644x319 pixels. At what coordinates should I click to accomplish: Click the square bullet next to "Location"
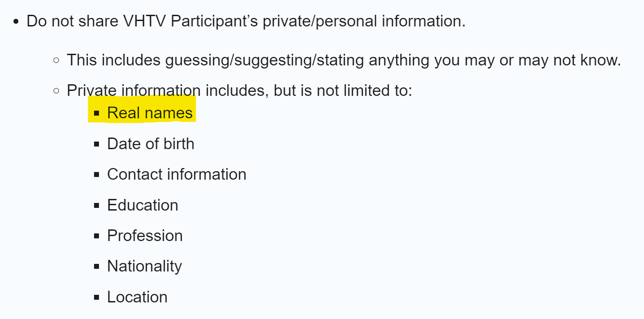pyautogui.click(x=96, y=297)
